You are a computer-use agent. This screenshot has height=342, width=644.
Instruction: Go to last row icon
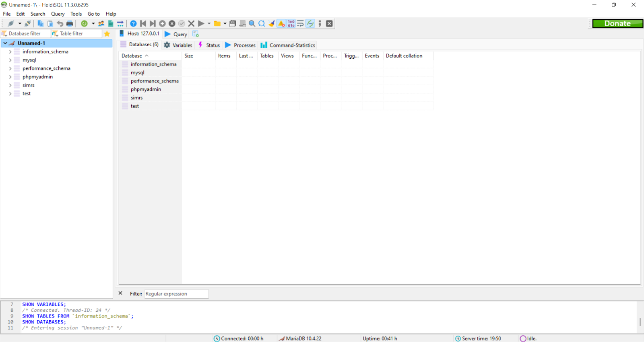point(153,24)
